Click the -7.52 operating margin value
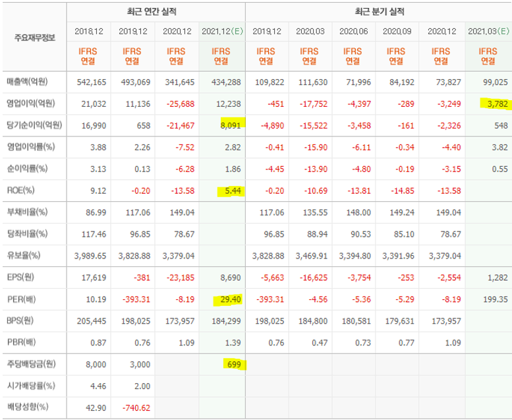512x420 pixels. pyautogui.click(x=185, y=148)
